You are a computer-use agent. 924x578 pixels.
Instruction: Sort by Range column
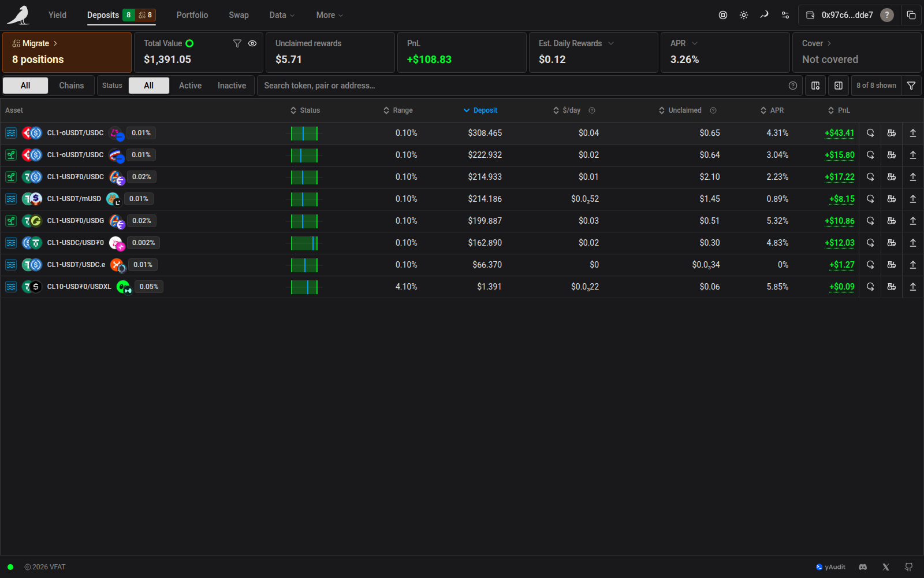click(x=398, y=110)
